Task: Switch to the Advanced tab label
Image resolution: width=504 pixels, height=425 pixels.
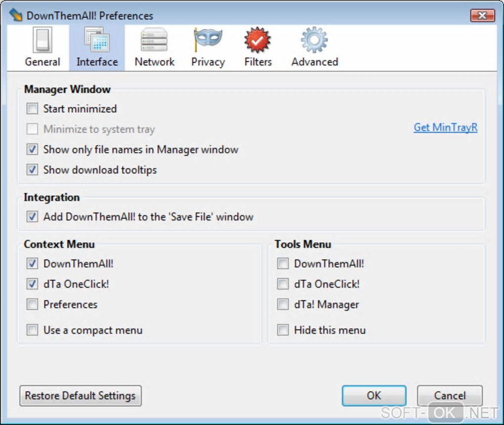Action: 315,62
